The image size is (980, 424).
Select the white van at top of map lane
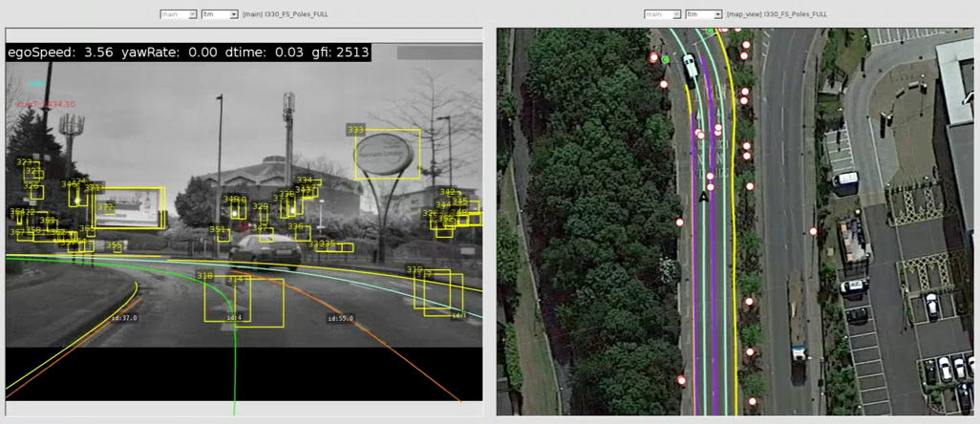click(690, 65)
